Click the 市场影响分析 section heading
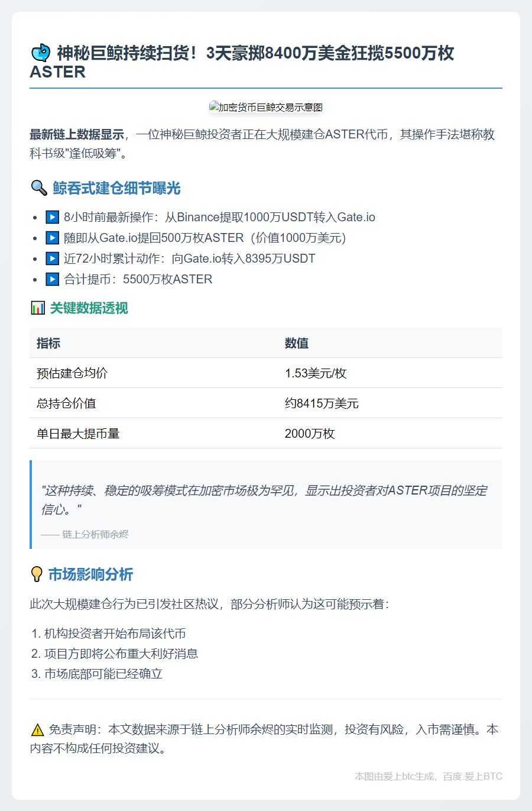The height and width of the screenshot is (811, 532). (90, 574)
